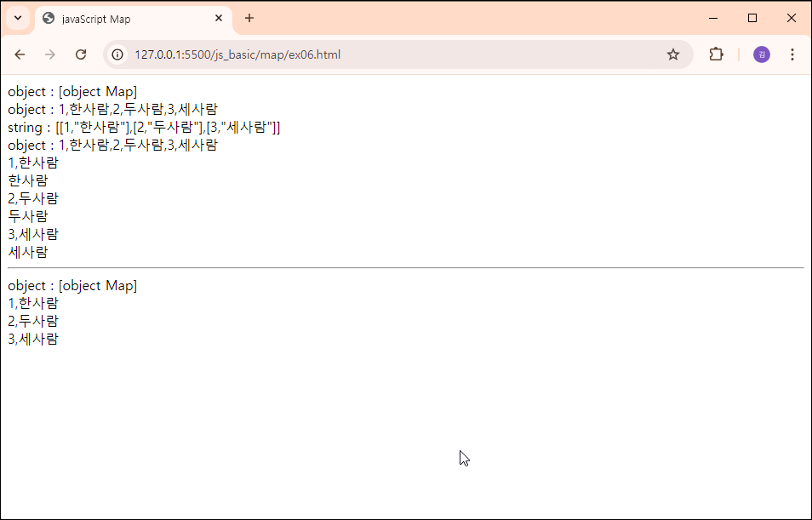
Task: Open the purple profile avatar
Action: [761, 54]
